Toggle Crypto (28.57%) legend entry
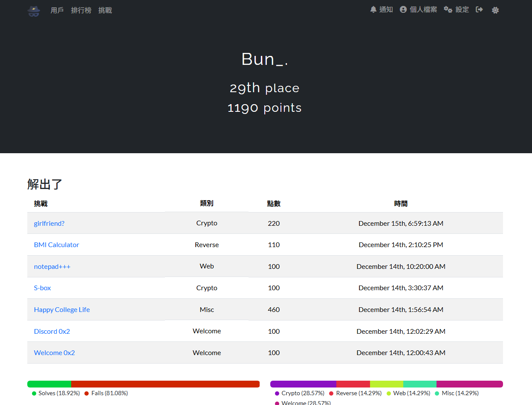 [300, 393]
